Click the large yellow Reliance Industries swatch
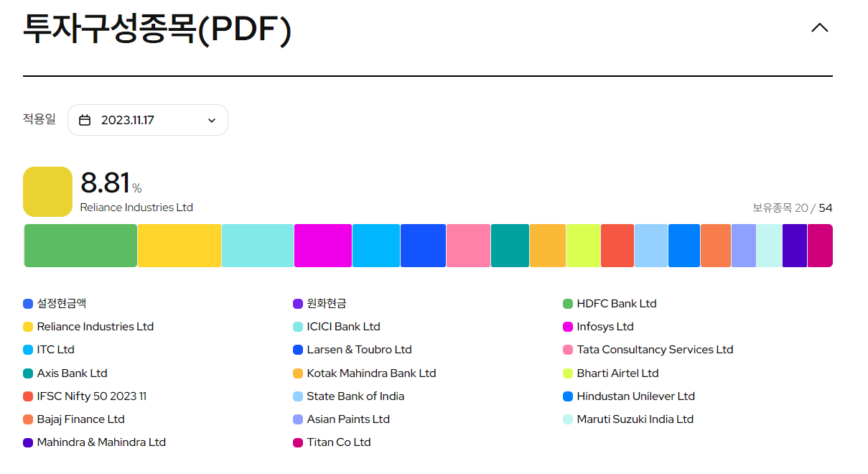 47,192
